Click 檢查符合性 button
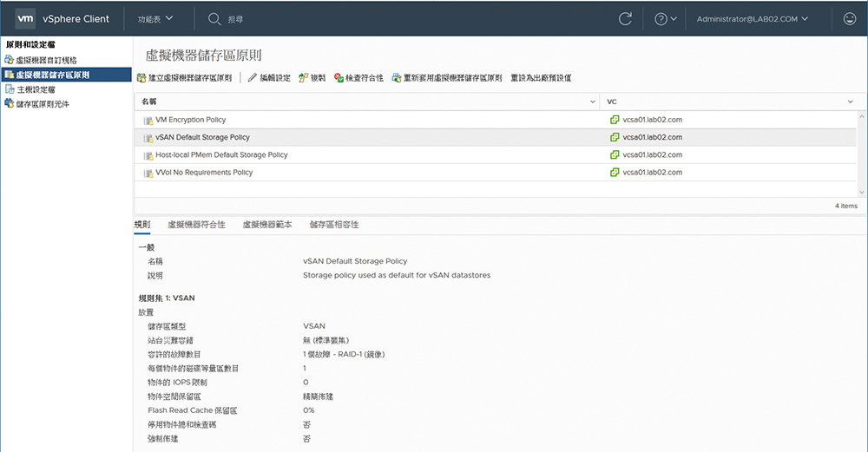The height and width of the screenshot is (452, 868). point(358,78)
